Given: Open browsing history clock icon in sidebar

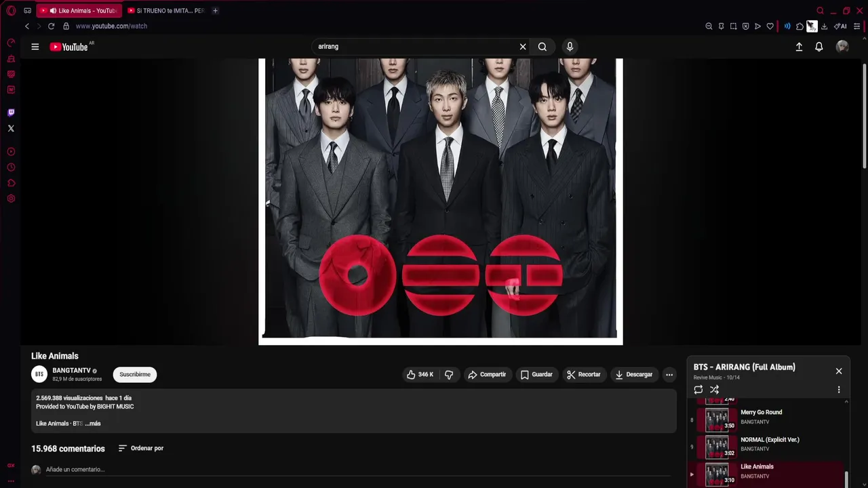Looking at the screenshot, I should 11,167.
